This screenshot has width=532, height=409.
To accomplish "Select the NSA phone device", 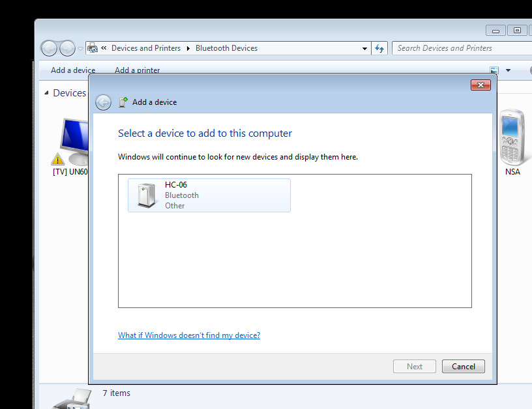I will coord(512,143).
